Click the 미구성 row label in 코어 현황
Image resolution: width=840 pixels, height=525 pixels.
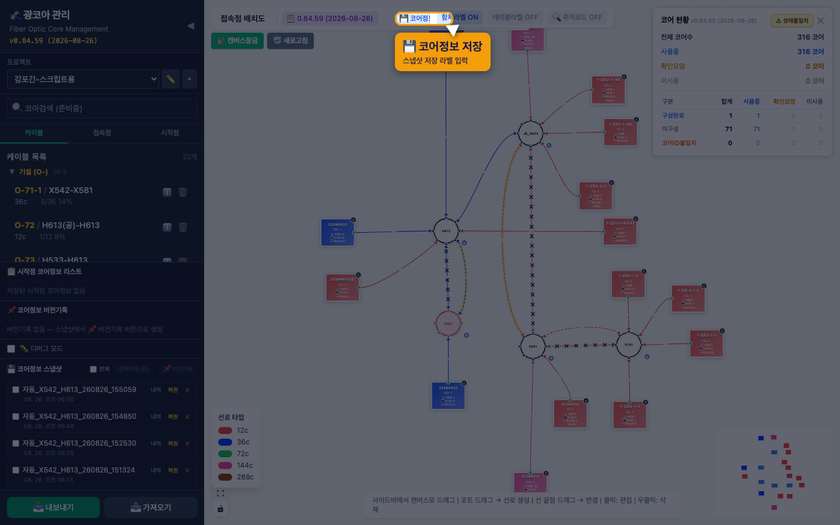tap(670, 129)
